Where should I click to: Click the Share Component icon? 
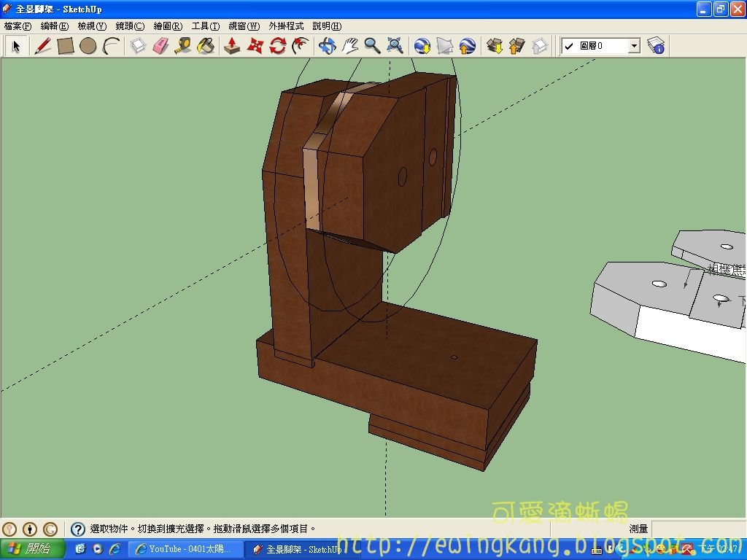pyautogui.click(x=539, y=46)
